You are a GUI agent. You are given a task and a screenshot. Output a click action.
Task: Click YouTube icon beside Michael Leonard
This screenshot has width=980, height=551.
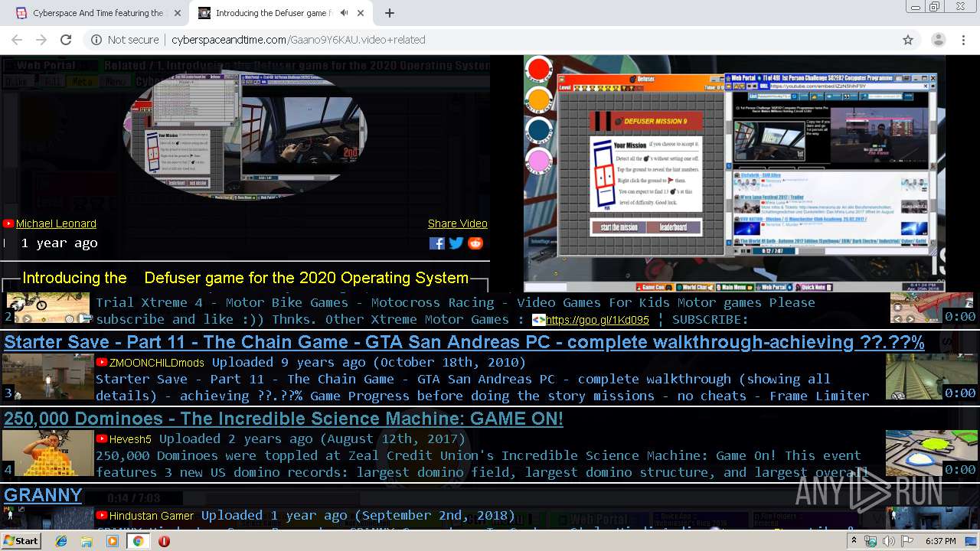pyautogui.click(x=8, y=223)
